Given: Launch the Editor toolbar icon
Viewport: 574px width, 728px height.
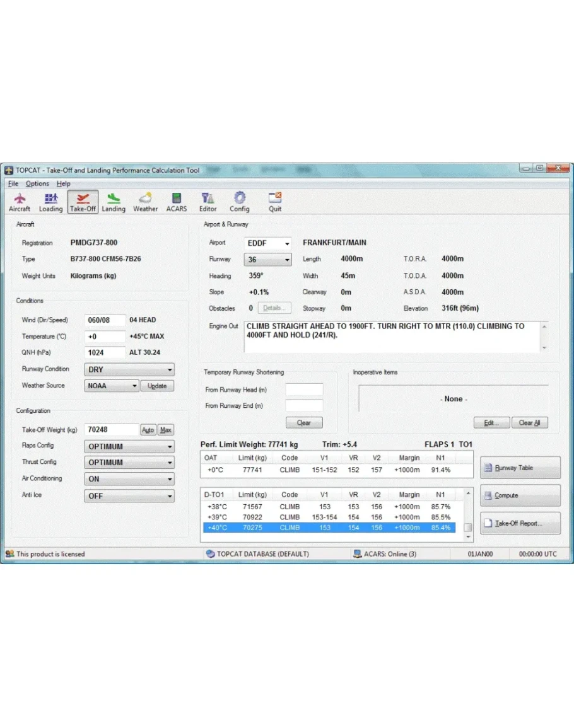Looking at the screenshot, I should point(208,202).
